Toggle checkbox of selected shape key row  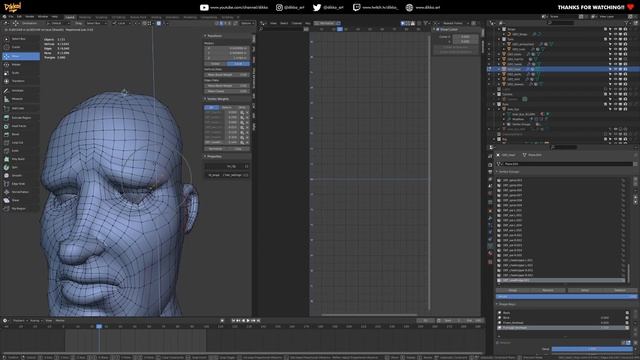click(627, 327)
